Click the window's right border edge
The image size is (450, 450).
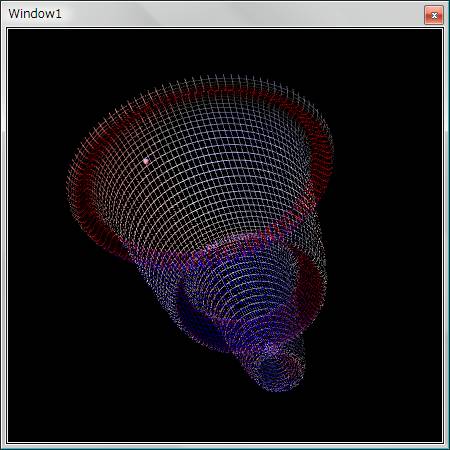(447, 233)
